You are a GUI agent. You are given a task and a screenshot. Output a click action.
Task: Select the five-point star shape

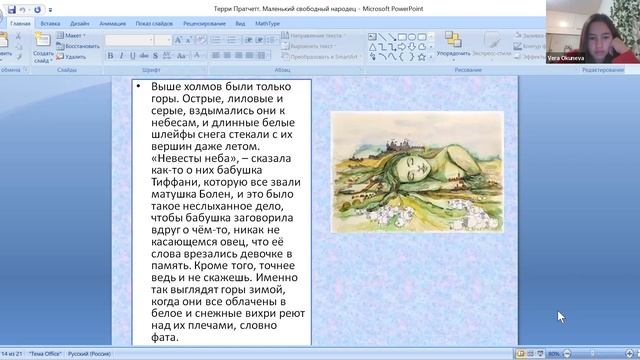coord(422,58)
